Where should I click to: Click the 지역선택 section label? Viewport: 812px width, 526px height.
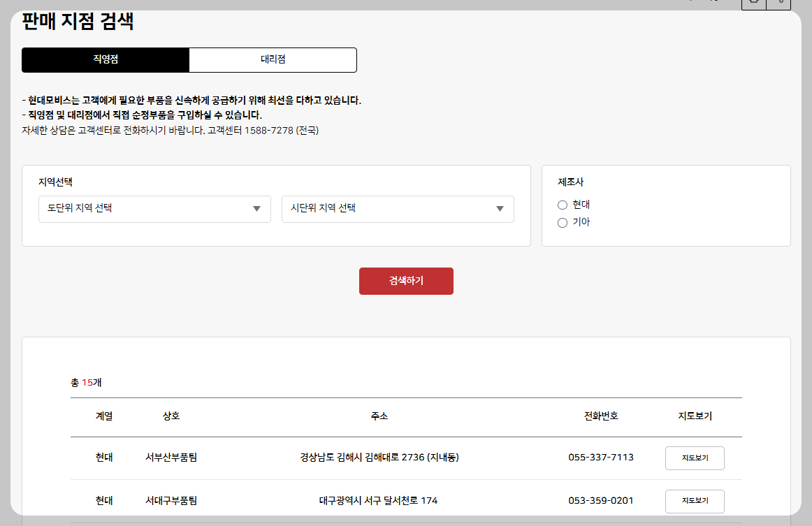tap(55, 182)
